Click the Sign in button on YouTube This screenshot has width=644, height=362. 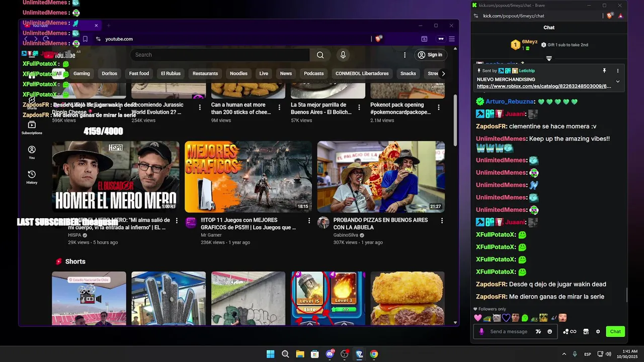pos(430,55)
